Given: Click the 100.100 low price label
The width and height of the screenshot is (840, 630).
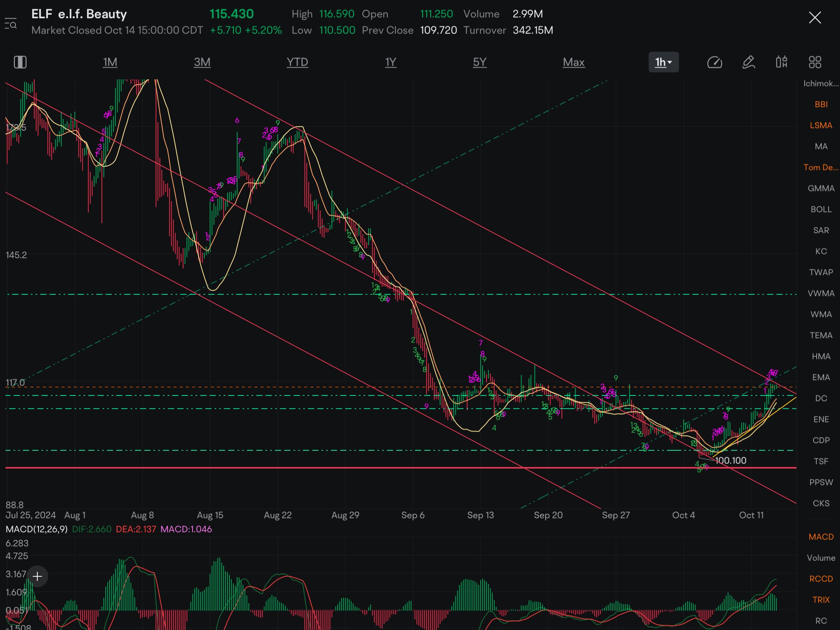Looking at the screenshot, I should (731, 460).
